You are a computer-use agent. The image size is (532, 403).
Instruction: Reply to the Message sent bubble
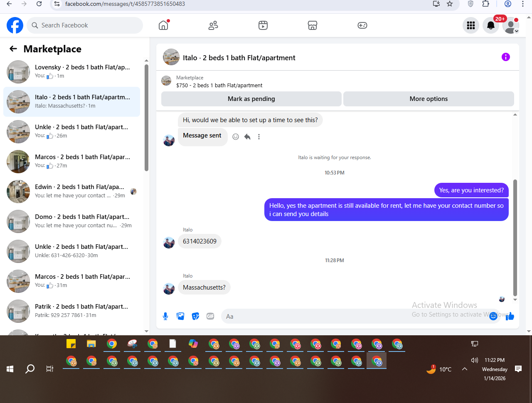tap(247, 137)
